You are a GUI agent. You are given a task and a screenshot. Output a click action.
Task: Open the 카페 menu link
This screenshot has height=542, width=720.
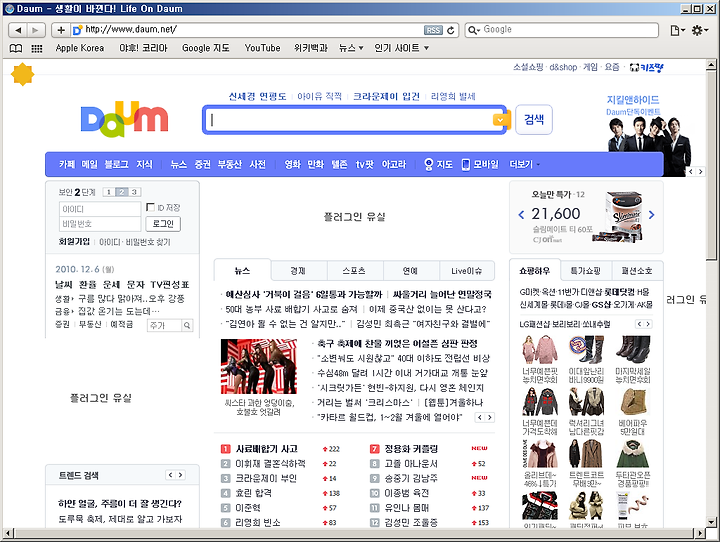[67, 164]
